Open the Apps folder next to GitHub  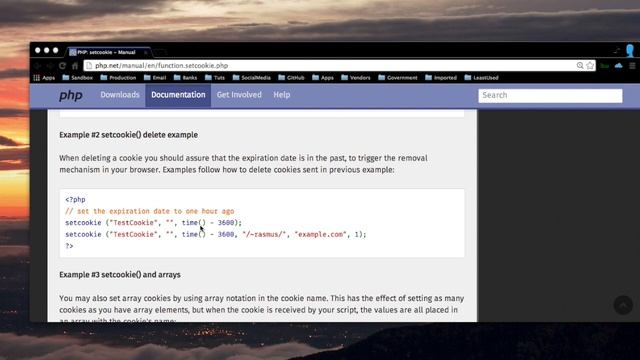(323, 78)
